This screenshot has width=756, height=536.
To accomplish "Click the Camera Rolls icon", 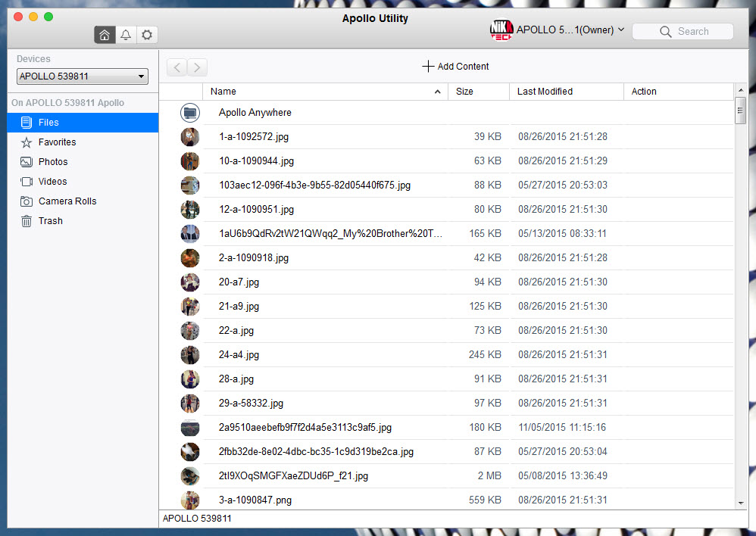I will [x=27, y=201].
